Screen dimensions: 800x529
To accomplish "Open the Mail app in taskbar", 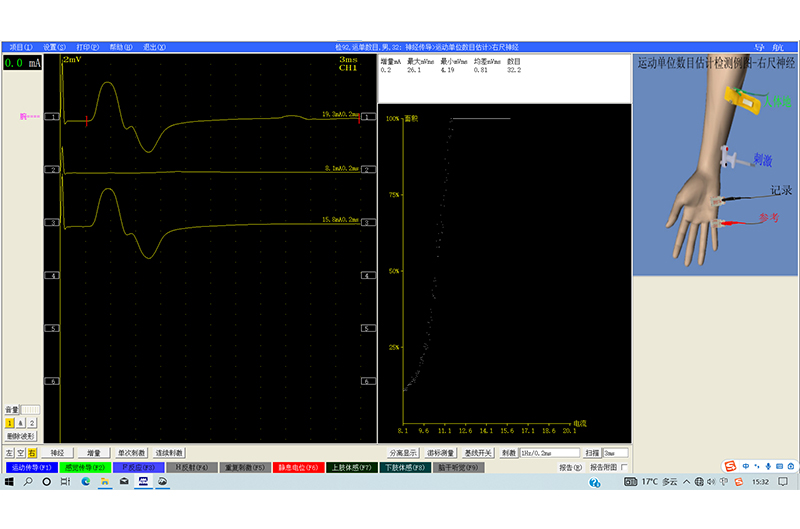I will click(124, 481).
